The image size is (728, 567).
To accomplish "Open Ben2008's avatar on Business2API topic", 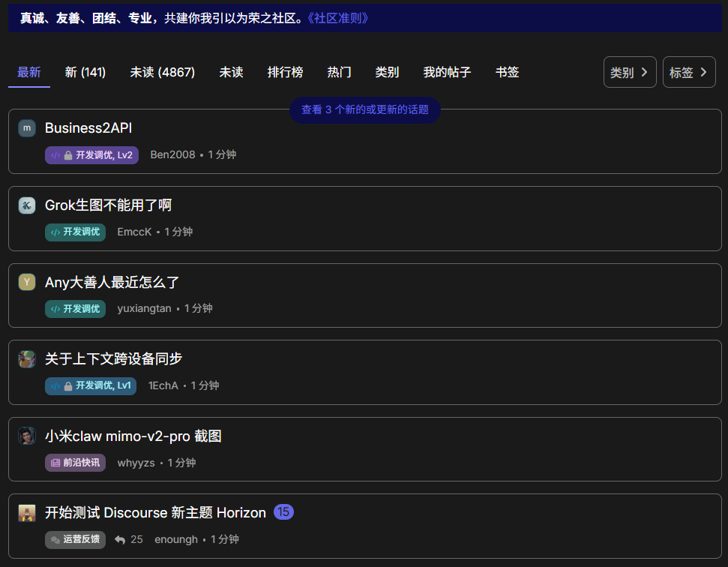I will pyautogui.click(x=27, y=128).
